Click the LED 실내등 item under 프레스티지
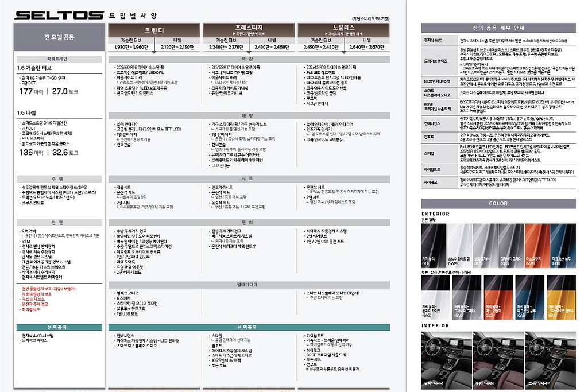 [220, 165]
